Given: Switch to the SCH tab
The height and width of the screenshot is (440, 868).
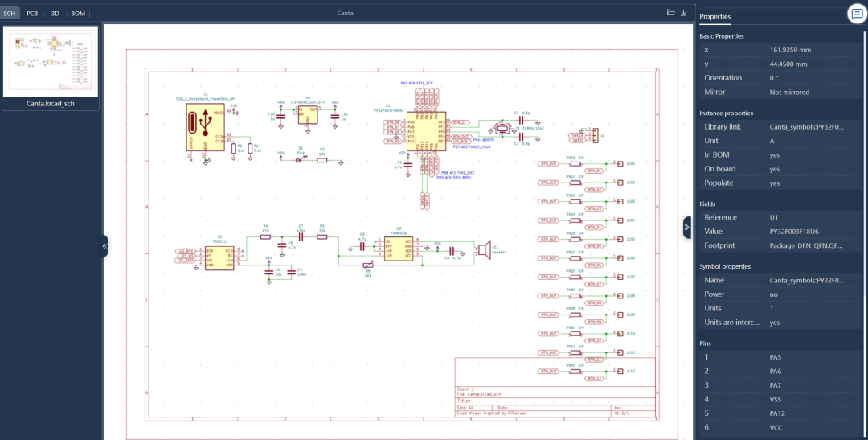Looking at the screenshot, I should click(x=10, y=14).
